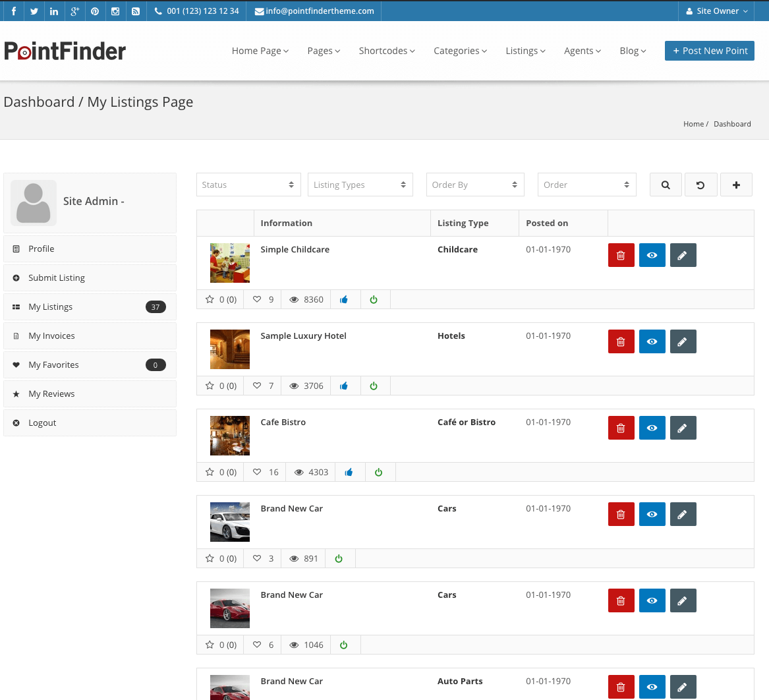Open the Dashboard breadcrumb link
This screenshot has width=769, height=700.
731,124
